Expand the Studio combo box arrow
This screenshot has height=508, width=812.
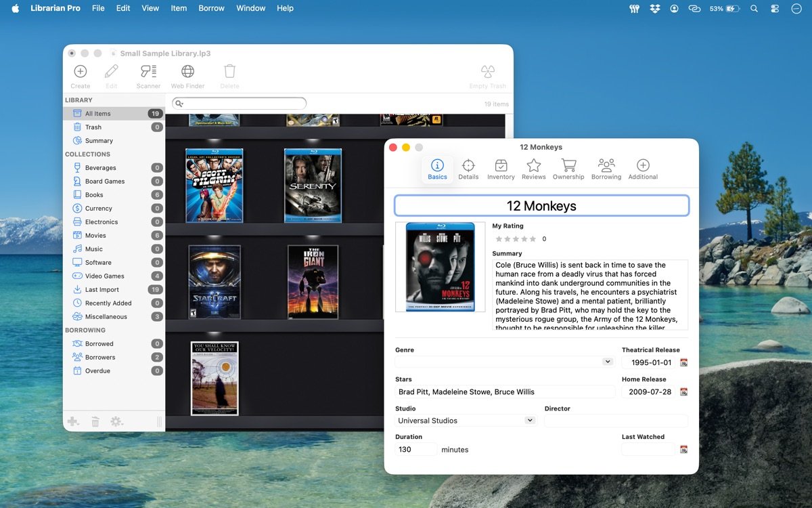pyautogui.click(x=529, y=421)
